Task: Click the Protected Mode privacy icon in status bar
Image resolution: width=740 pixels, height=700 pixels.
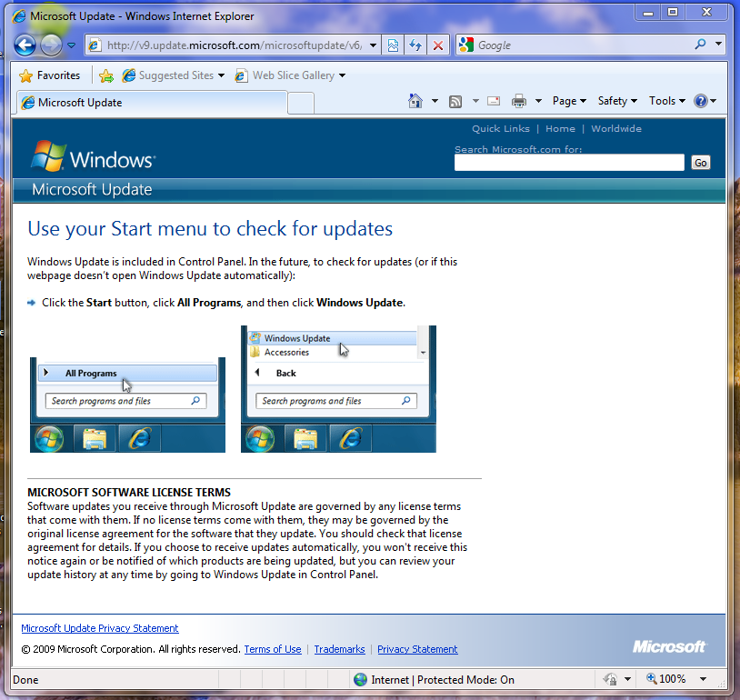Action: coord(610,680)
